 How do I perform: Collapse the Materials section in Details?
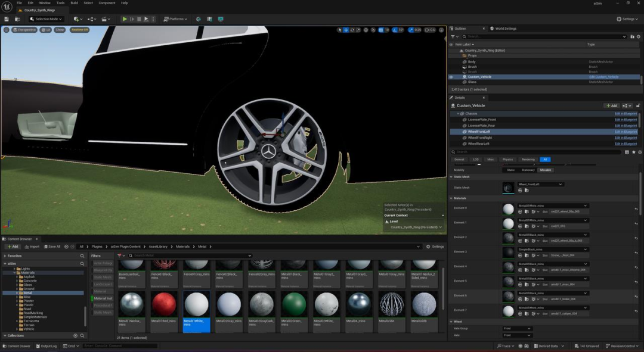[x=451, y=198]
